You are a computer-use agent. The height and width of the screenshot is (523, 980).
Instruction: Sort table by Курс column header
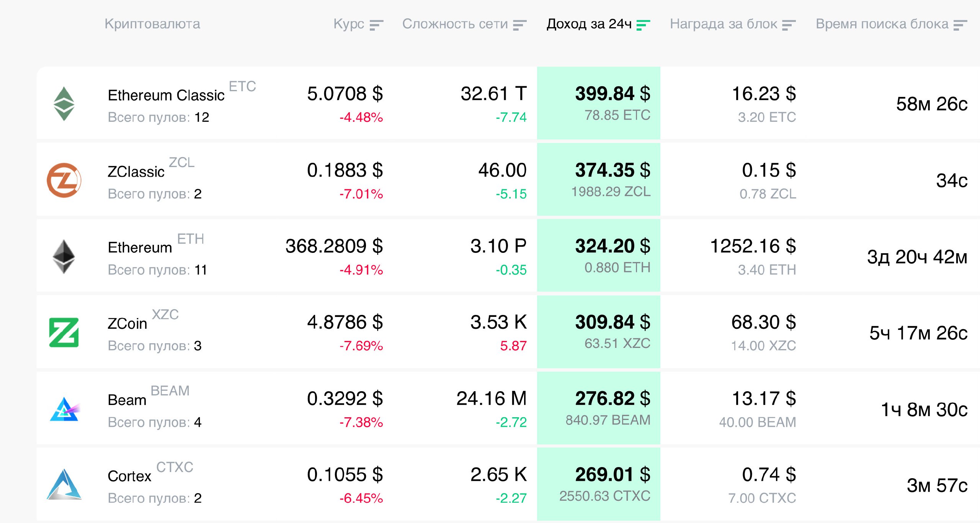[348, 24]
